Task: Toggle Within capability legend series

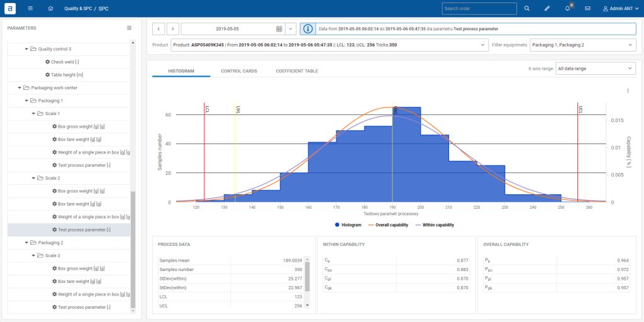Action: [x=435, y=225]
